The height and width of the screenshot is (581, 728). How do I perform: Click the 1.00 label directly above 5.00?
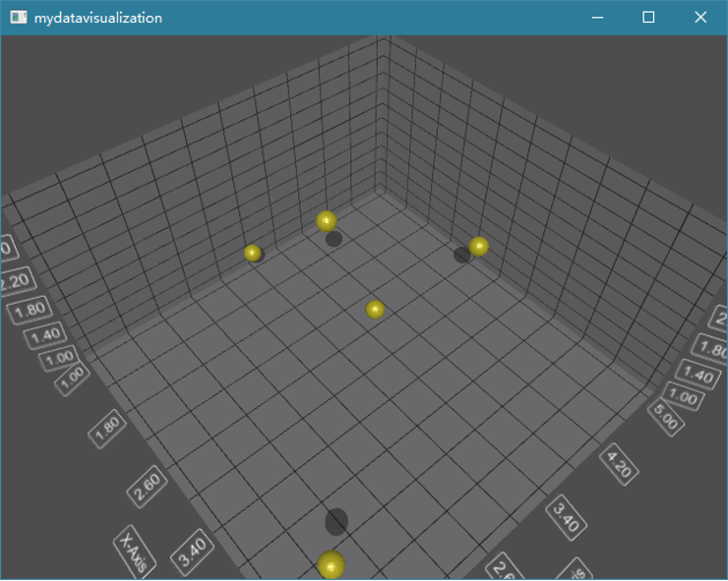(x=683, y=396)
